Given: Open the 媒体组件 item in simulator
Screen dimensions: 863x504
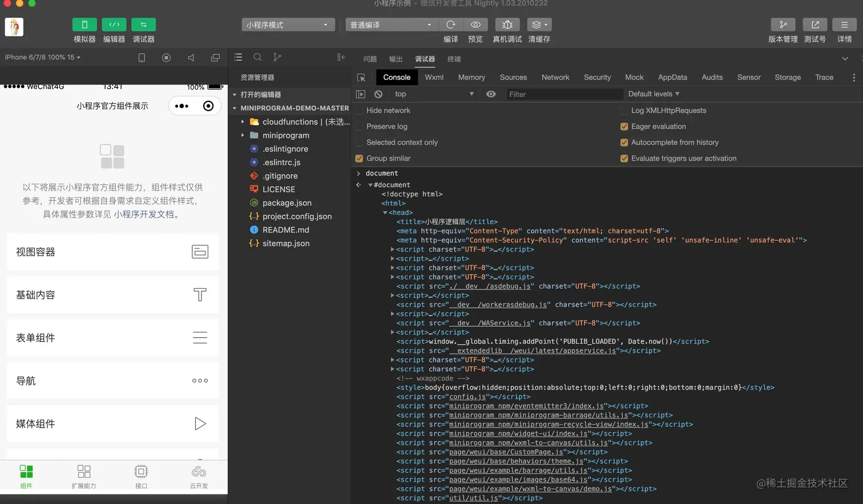Looking at the screenshot, I should (x=113, y=424).
